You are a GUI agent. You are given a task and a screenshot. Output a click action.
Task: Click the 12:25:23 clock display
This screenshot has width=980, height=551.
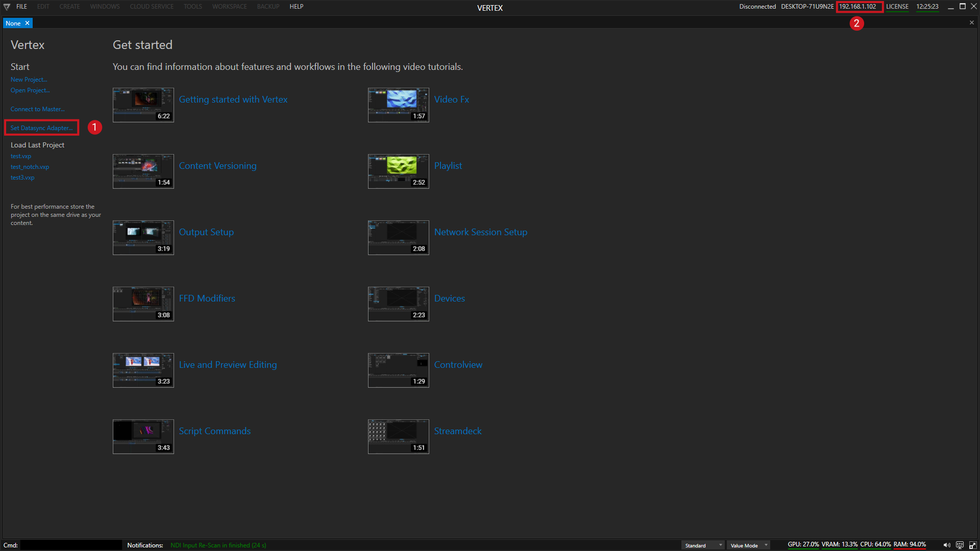pos(927,7)
